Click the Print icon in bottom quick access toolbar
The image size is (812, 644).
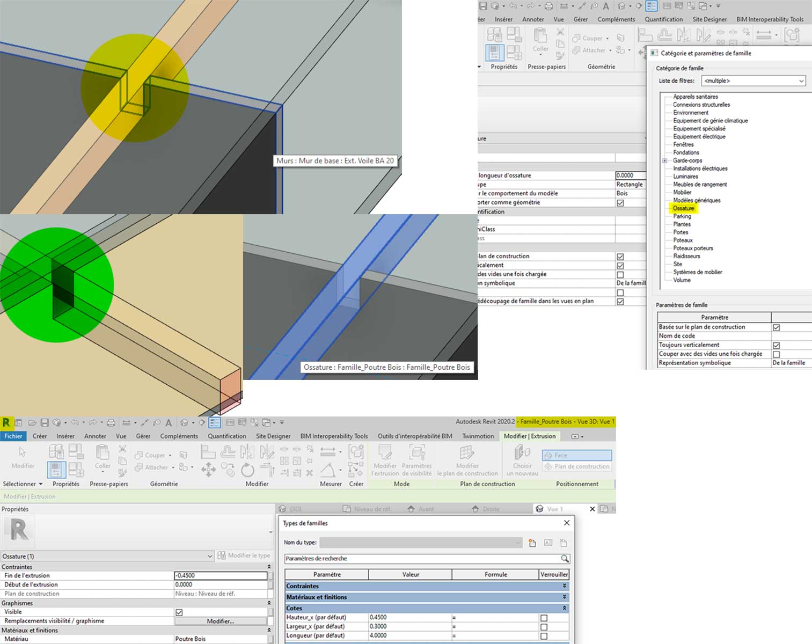(x=111, y=423)
